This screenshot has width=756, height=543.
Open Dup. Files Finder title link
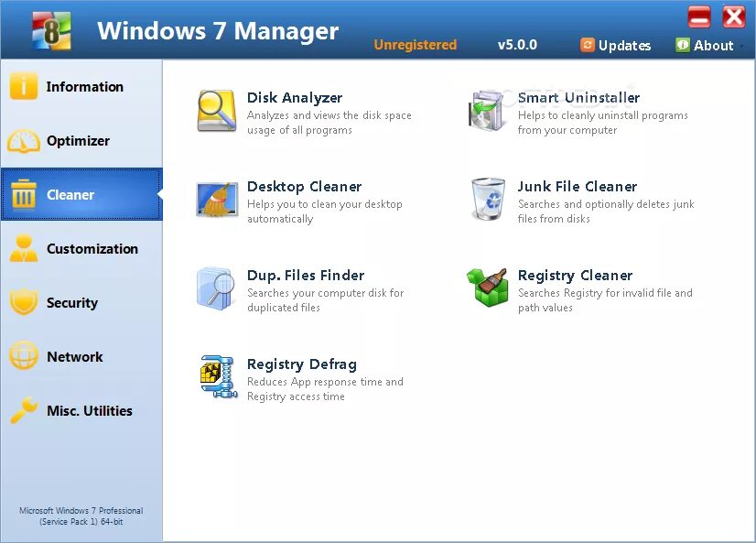click(306, 276)
